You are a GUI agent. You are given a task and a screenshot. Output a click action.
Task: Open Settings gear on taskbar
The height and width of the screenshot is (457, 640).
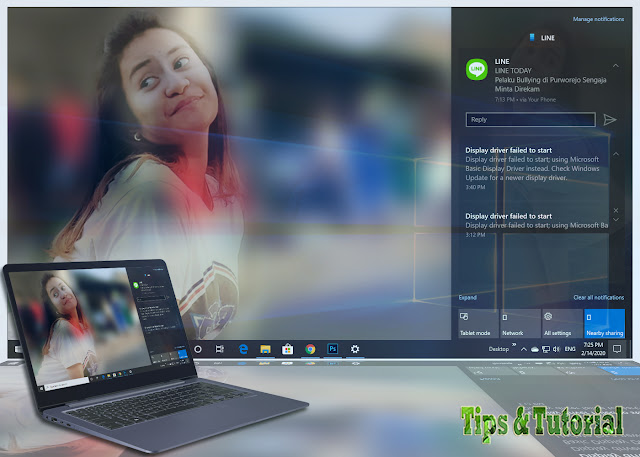point(355,349)
